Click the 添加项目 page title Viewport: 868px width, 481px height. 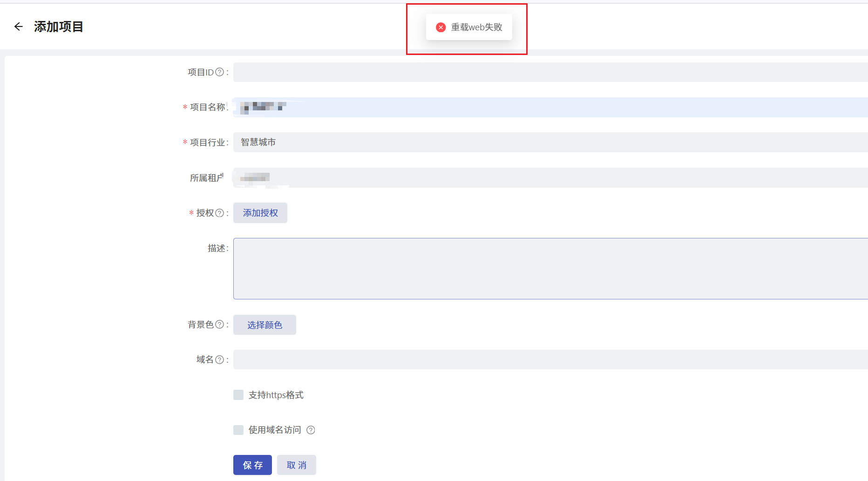pos(59,27)
